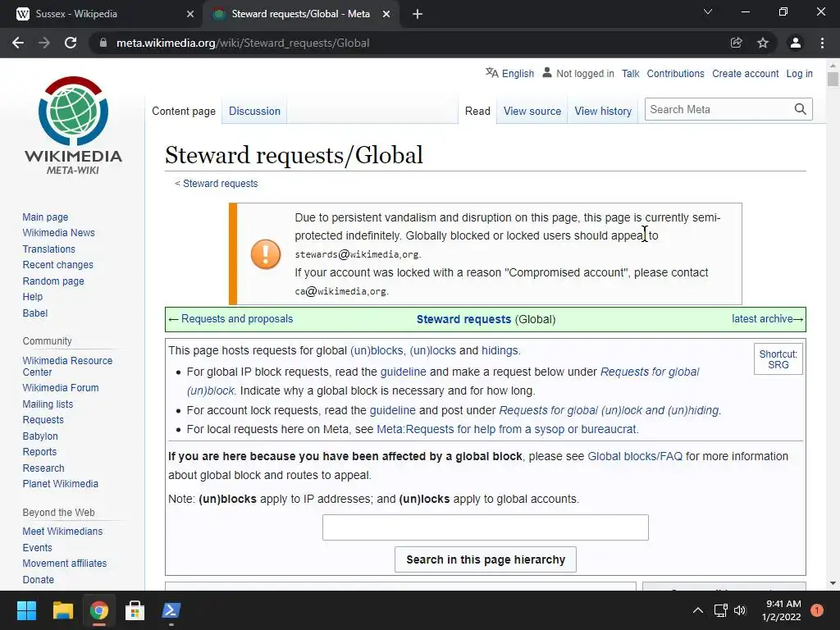
Task: Open the Windows Start menu
Action: click(x=26, y=610)
